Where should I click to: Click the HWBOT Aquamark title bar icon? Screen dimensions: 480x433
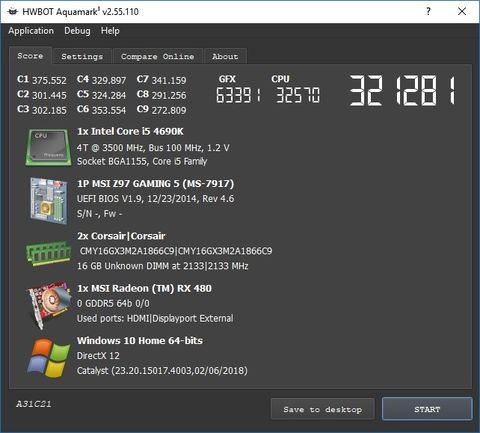coord(13,12)
